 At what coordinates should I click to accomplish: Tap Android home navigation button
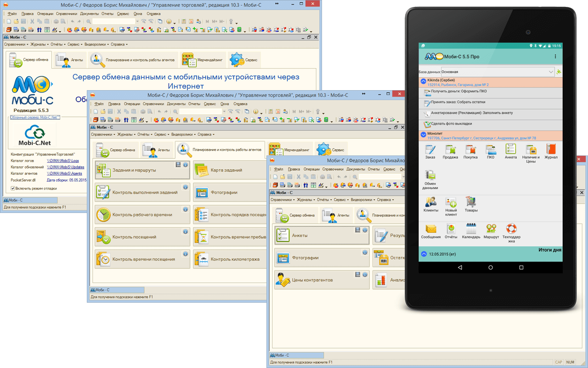coord(491,267)
